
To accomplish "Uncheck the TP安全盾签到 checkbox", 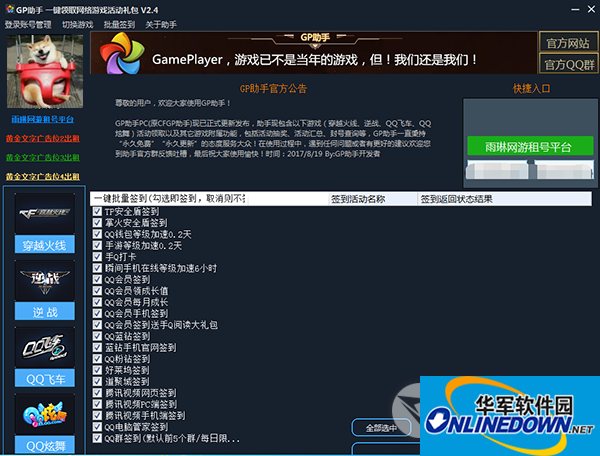I will [x=97, y=212].
